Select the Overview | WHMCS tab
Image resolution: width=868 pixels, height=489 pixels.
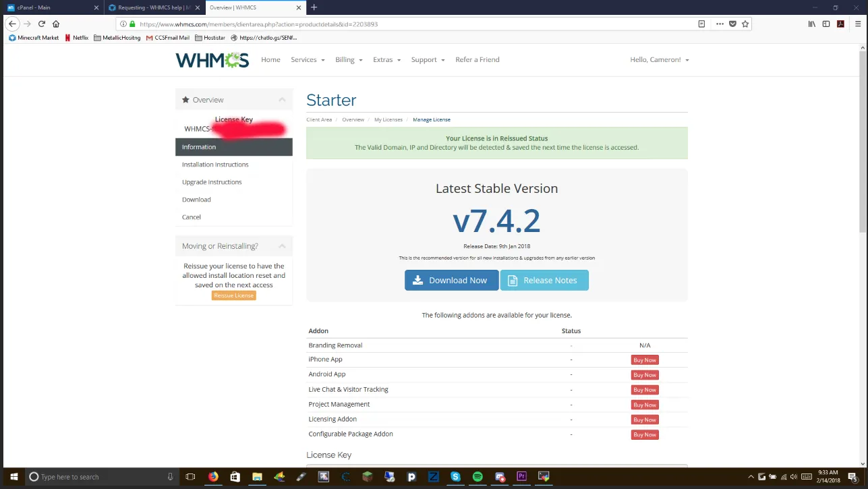(255, 7)
